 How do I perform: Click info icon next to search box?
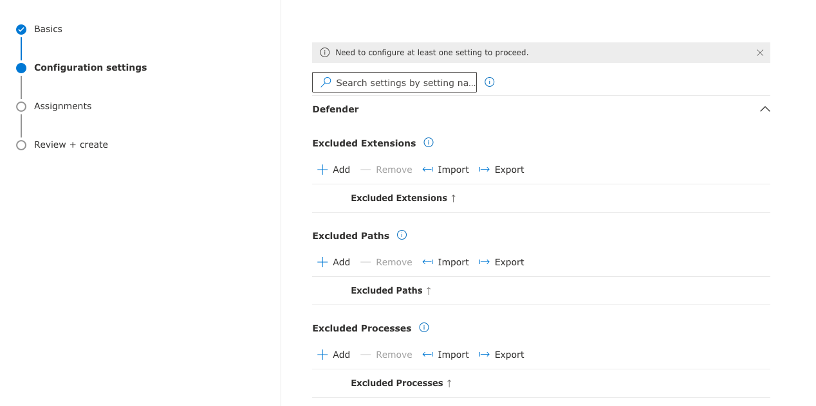coord(489,82)
